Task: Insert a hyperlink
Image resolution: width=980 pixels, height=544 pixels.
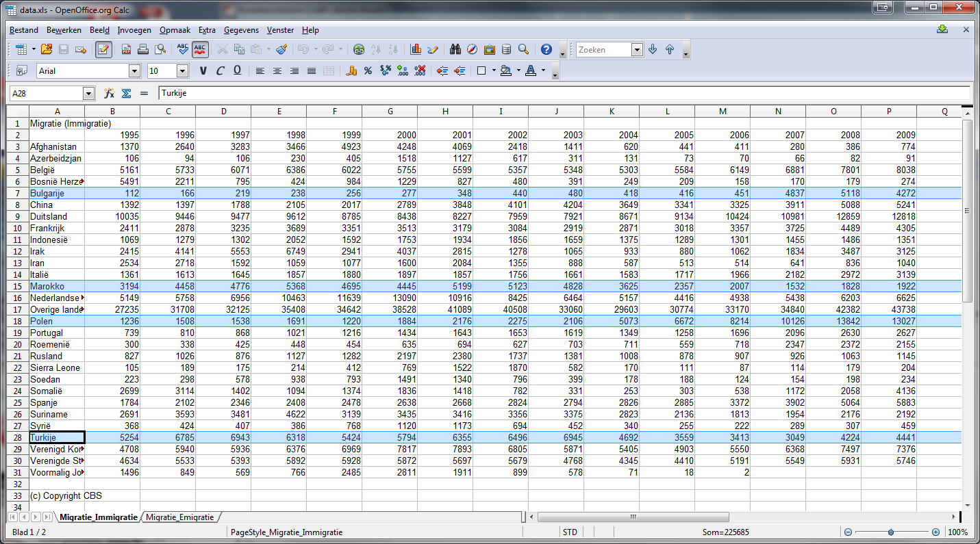Action: point(359,49)
